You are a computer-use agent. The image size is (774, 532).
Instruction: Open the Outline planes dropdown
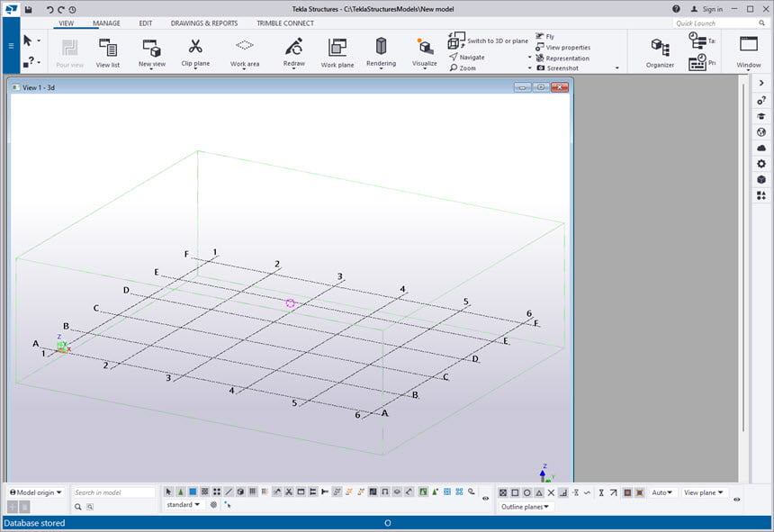click(x=525, y=507)
